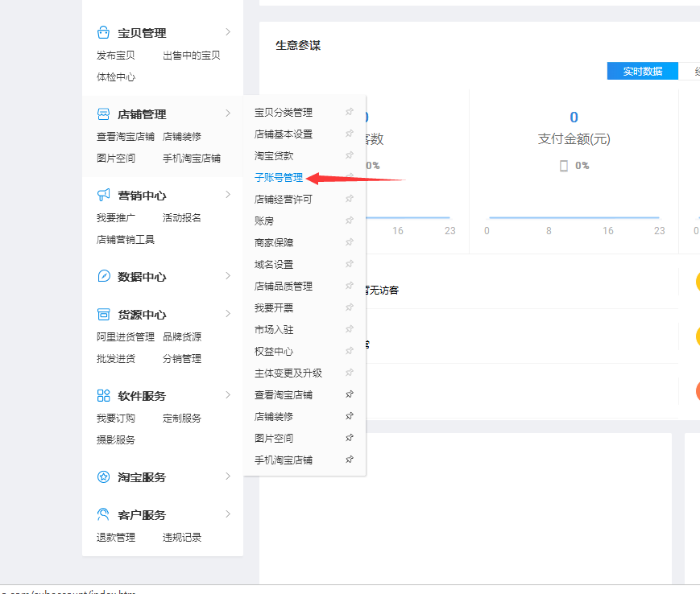Click the 营销中心 megaphone icon
700x594 pixels.
coord(103,196)
